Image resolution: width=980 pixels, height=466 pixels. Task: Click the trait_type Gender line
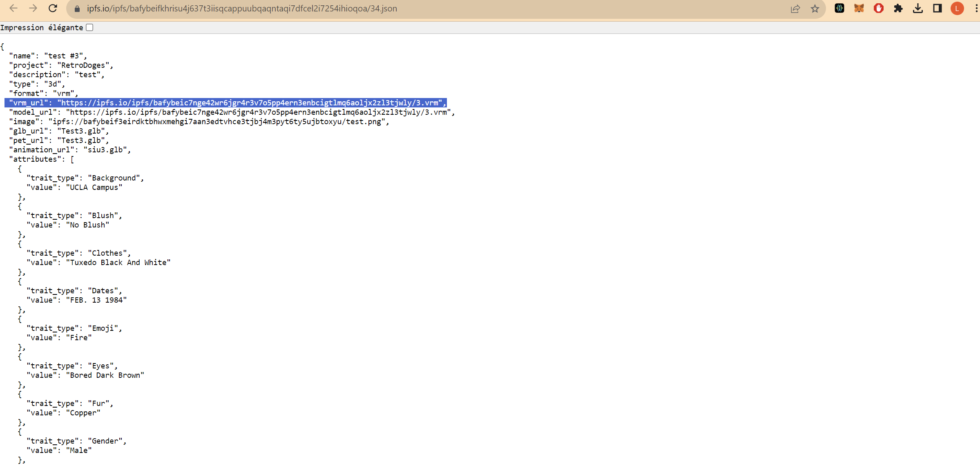click(76, 441)
